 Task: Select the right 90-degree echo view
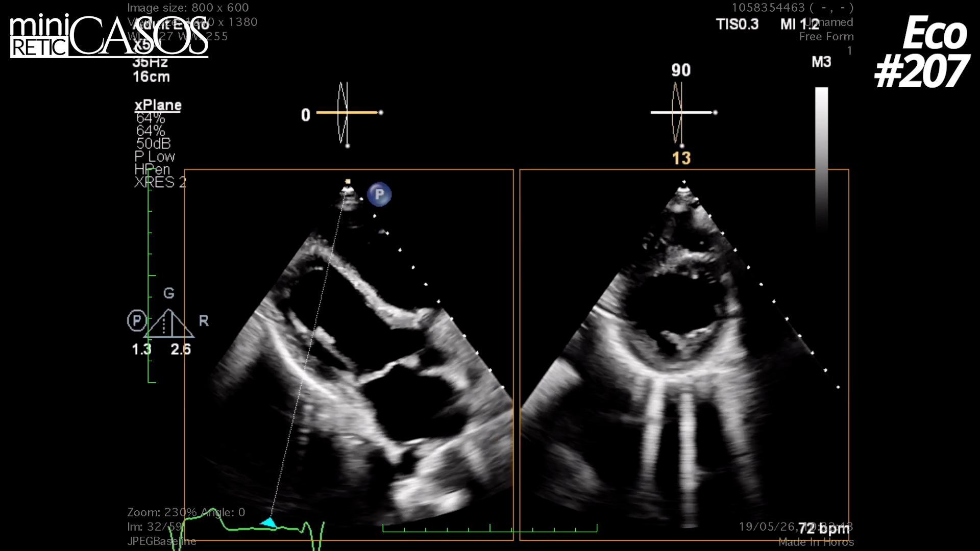coord(684,355)
